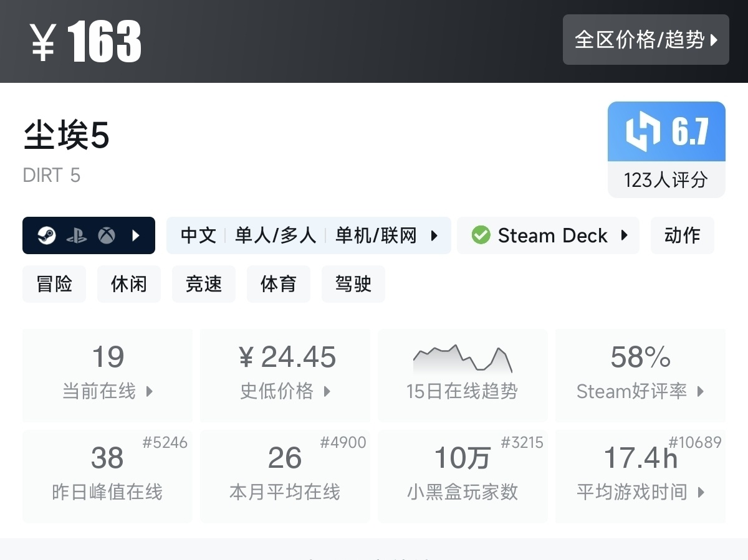Click the PlayStation platform icon
This screenshot has width=748, height=560.
76,235
